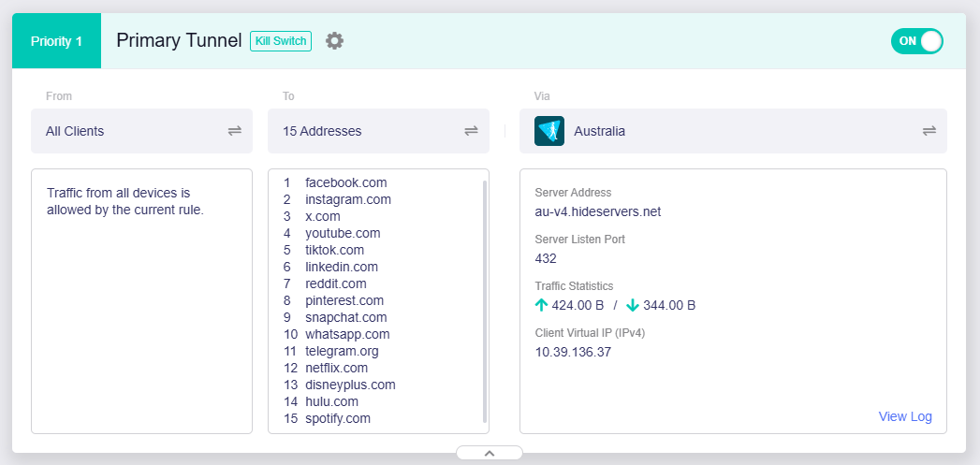This screenshot has width=980, height=465.
Task: Click the download traffic arrow icon
Action: pyautogui.click(x=632, y=305)
